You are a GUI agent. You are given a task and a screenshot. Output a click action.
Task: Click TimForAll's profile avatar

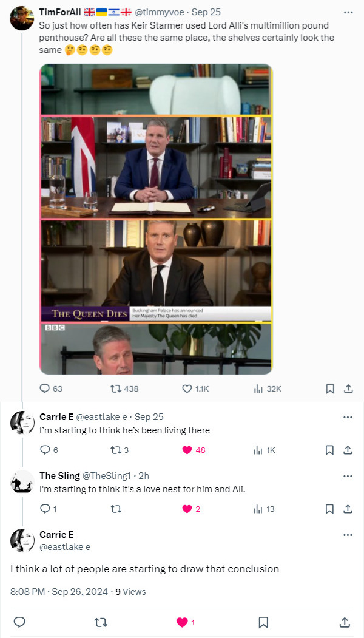click(x=22, y=18)
